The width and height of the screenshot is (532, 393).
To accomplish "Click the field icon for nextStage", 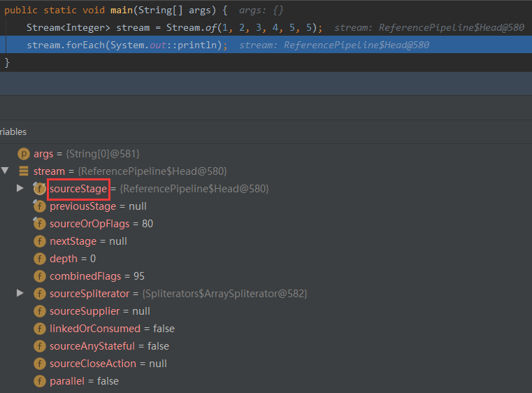I will click(40, 241).
